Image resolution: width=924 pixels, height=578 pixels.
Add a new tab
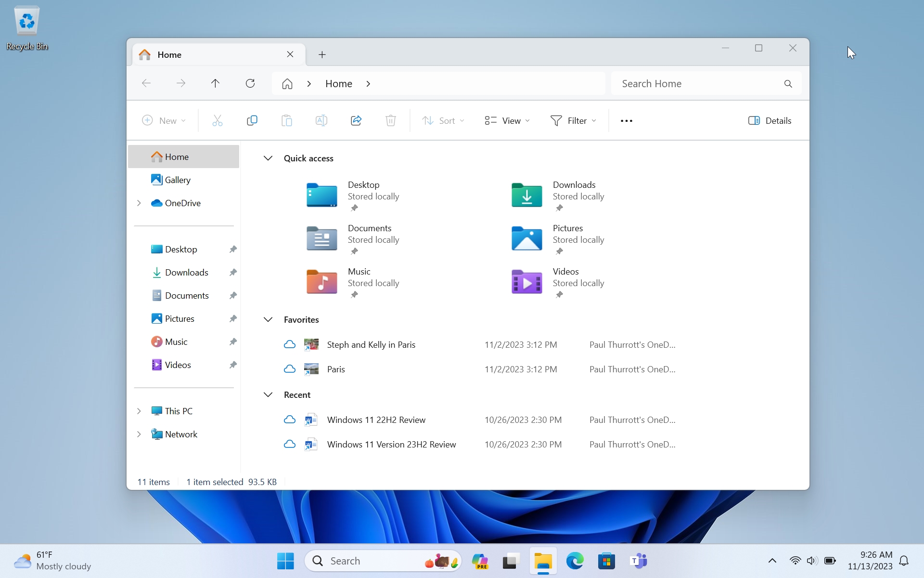pos(322,54)
